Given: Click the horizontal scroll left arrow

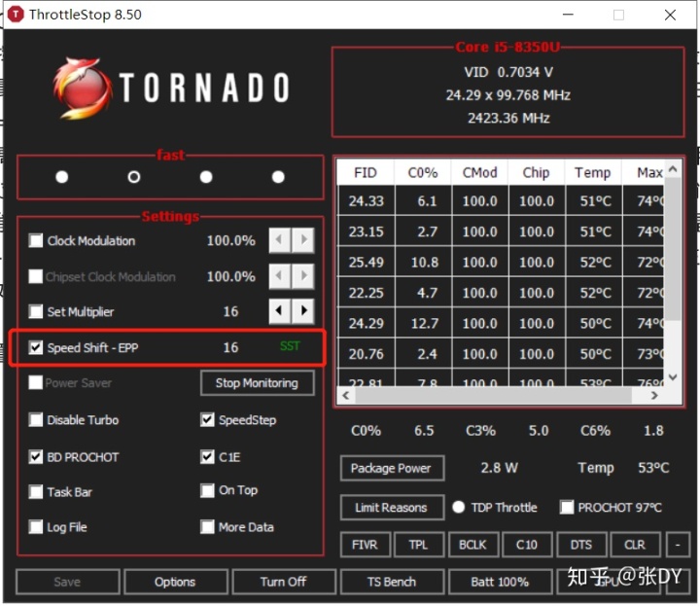Looking at the screenshot, I should [346, 395].
